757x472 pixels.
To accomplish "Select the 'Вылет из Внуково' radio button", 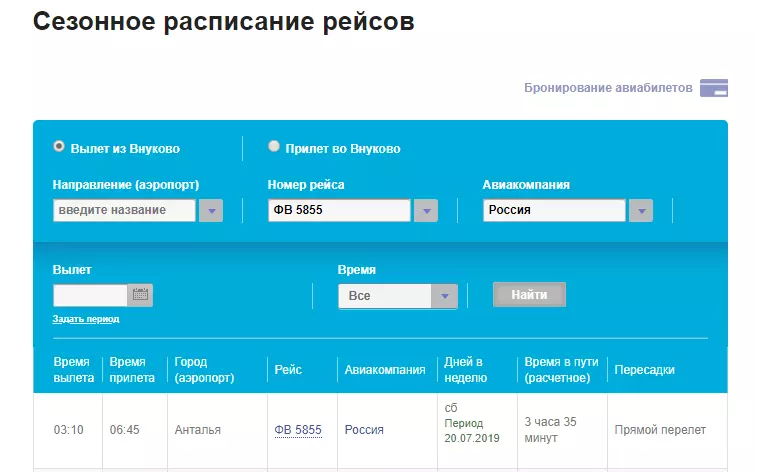I will click(59, 146).
